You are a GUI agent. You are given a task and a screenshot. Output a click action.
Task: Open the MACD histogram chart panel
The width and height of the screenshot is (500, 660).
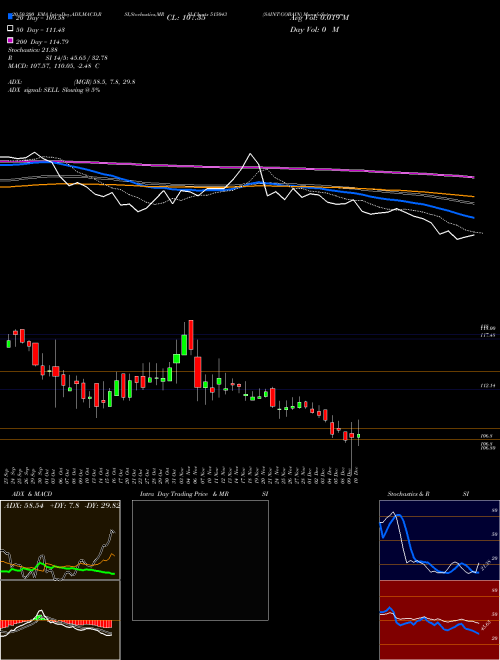coord(60,620)
